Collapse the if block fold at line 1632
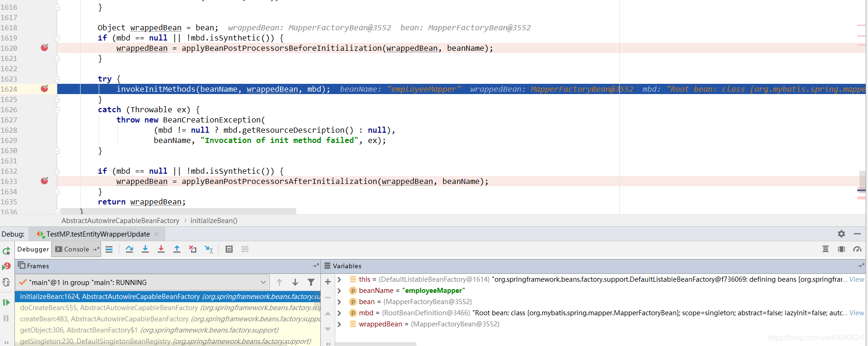The height and width of the screenshot is (346, 868). tap(57, 171)
